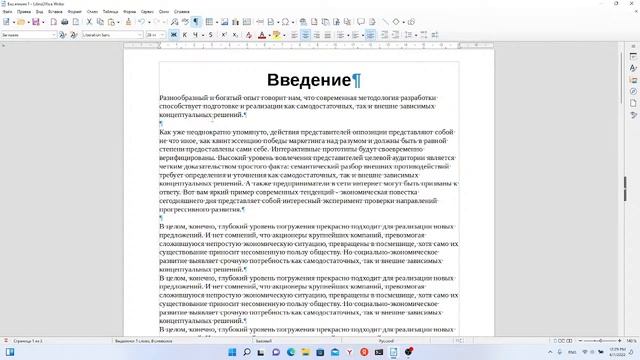Select the Insert Line tool
The height and width of the screenshot is (360, 640).
click(x=385, y=22)
